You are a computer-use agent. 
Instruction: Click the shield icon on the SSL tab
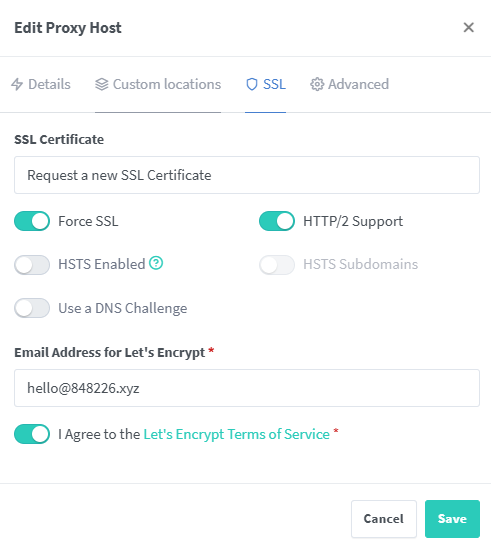pyautogui.click(x=252, y=84)
